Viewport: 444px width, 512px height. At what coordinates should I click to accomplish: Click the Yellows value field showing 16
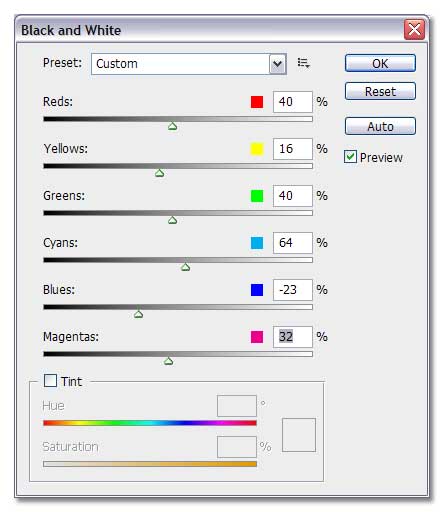point(293,149)
